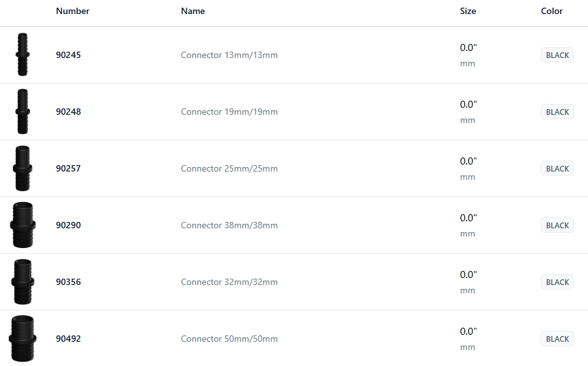
Task: Open the 90248 connector thumbnail
Action: click(x=22, y=112)
